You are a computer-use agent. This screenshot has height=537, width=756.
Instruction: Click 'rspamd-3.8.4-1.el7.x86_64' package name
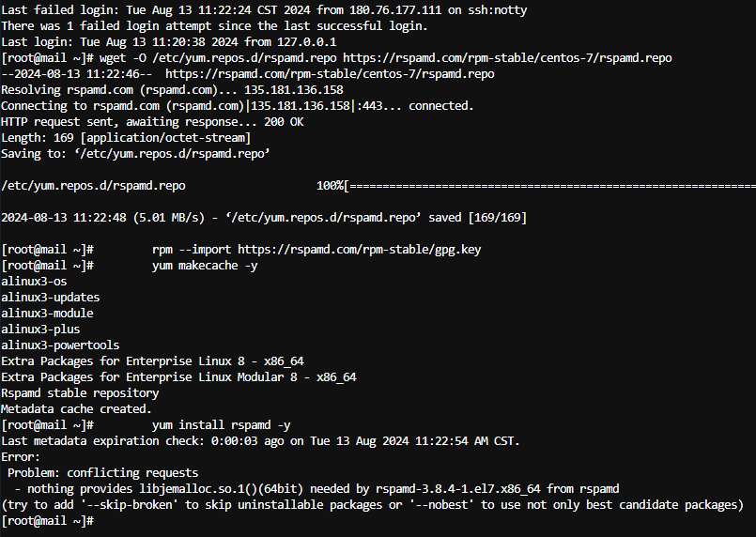(458, 489)
